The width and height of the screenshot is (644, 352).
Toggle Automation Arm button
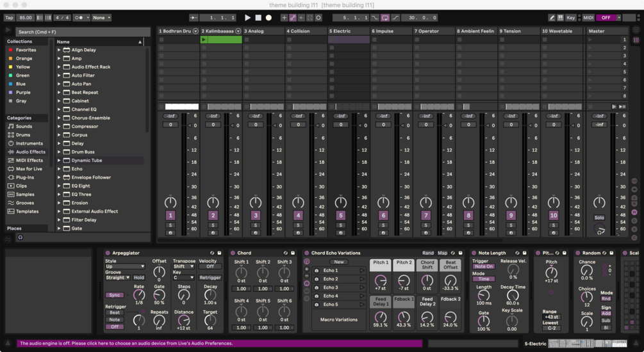click(x=292, y=18)
